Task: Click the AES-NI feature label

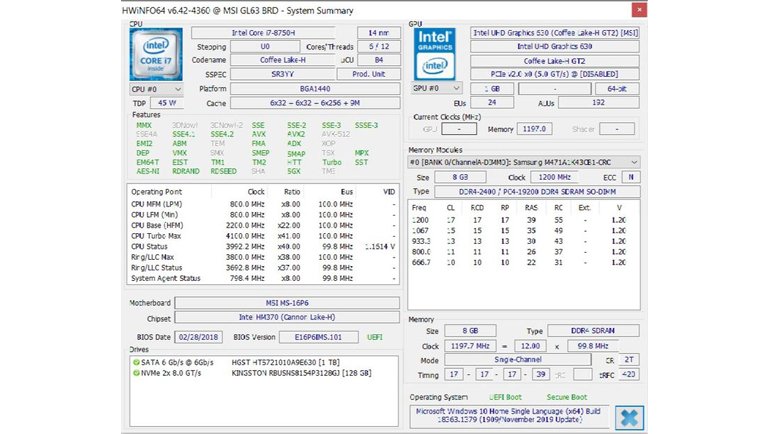Action: [148, 171]
